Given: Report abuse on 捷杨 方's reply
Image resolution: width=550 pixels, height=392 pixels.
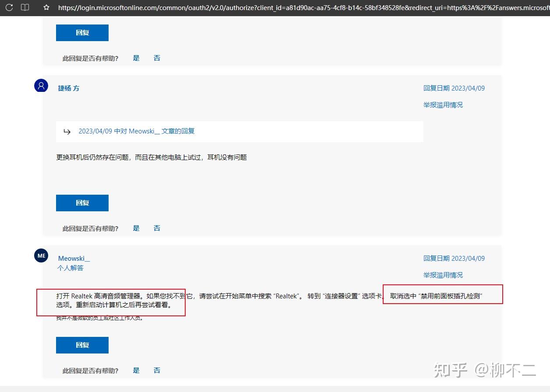Looking at the screenshot, I should pos(443,105).
